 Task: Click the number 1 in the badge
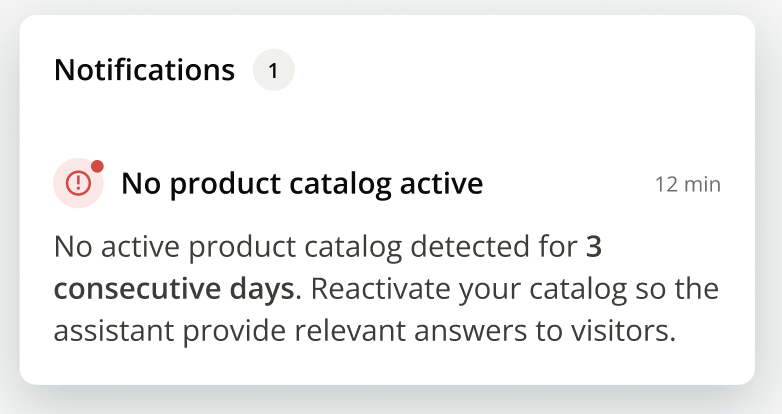tap(273, 71)
